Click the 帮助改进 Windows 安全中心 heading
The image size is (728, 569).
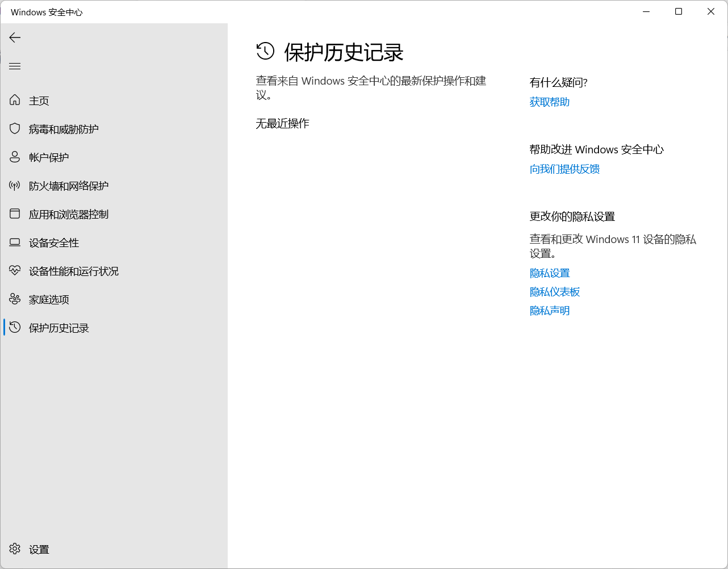tap(597, 149)
